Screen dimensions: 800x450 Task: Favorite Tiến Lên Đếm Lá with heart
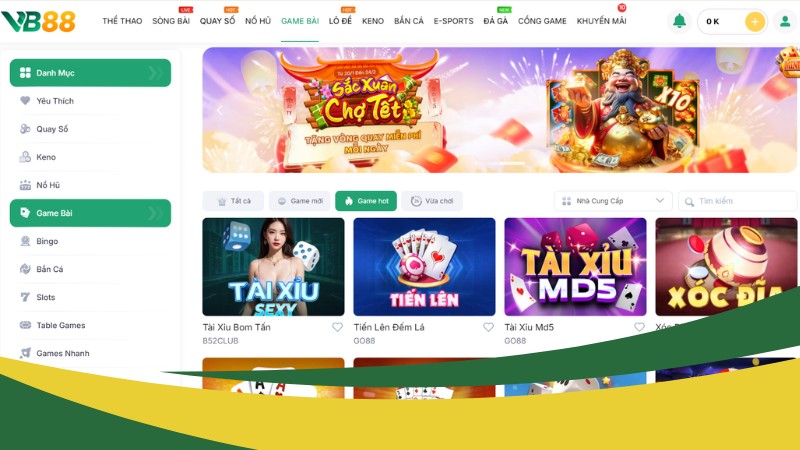click(x=488, y=327)
